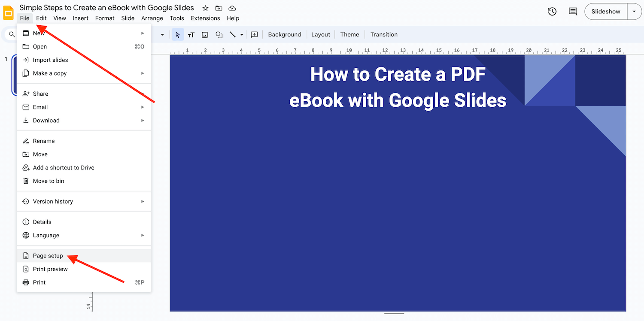Open the View menu
The width and height of the screenshot is (644, 321).
tap(60, 18)
